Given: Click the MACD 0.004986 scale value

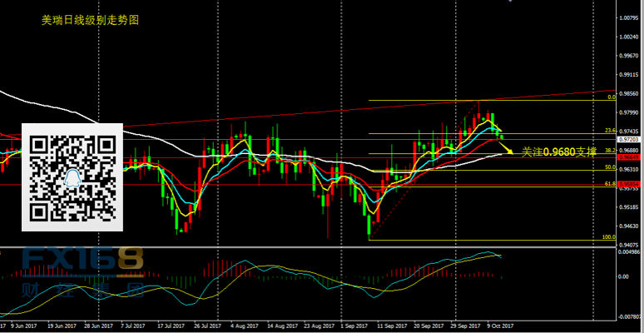Looking at the screenshot, I should point(628,251).
